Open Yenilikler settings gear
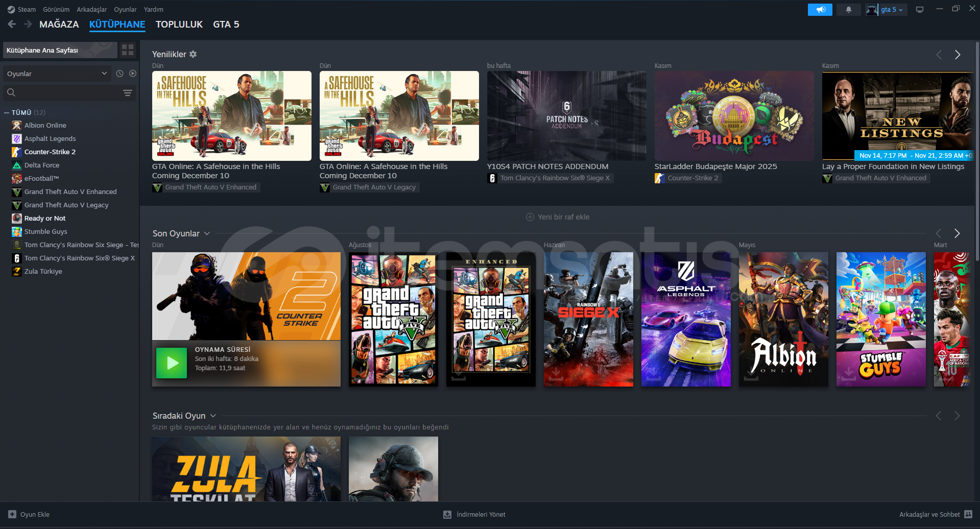 pyautogui.click(x=193, y=54)
